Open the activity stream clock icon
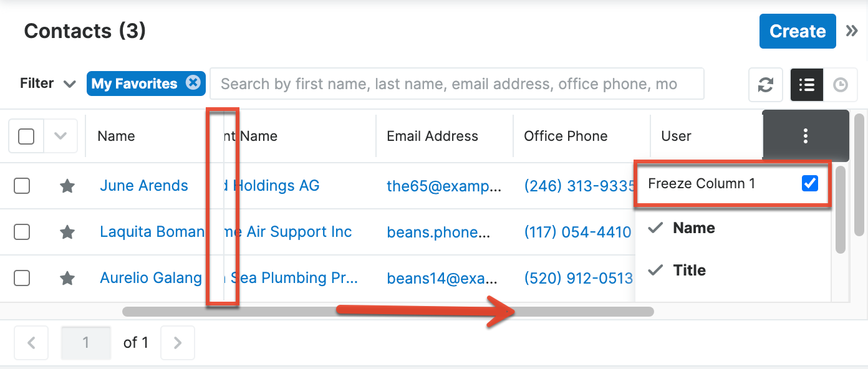868x369 pixels. point(841,85)
